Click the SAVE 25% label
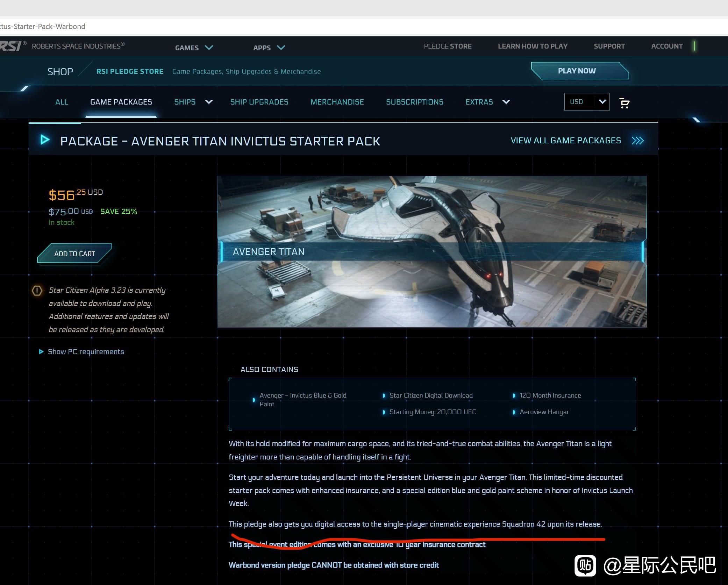 [119, 211]
